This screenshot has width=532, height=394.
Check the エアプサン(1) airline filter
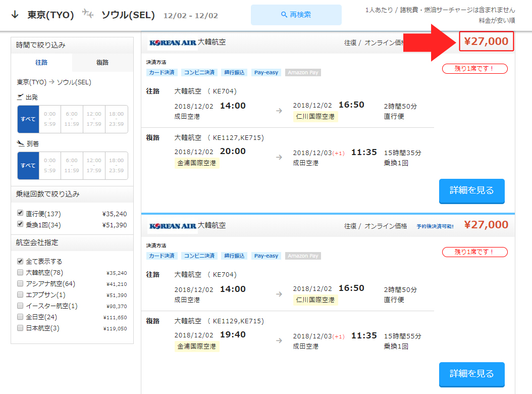tap(20, 294)
